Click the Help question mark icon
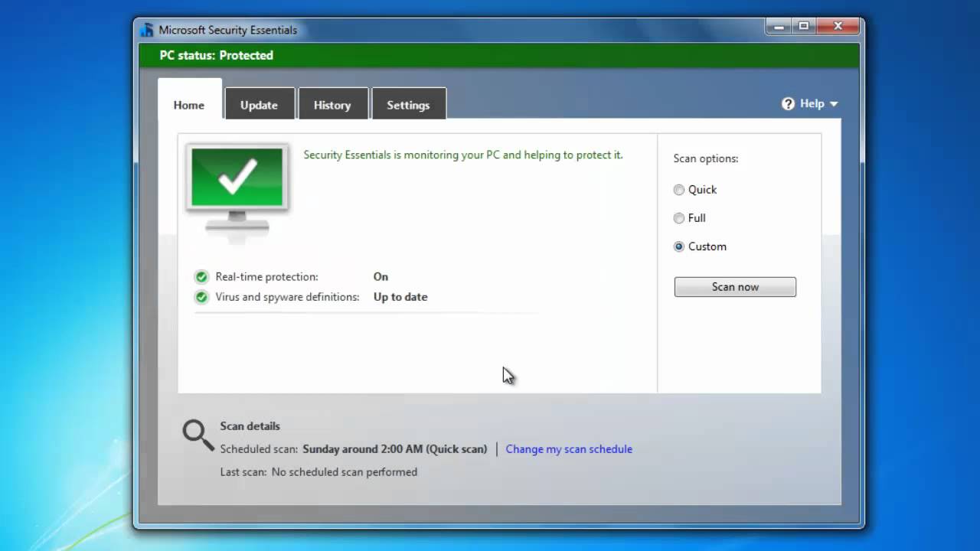This screenshot has width=980, height=551. point(788,104)
